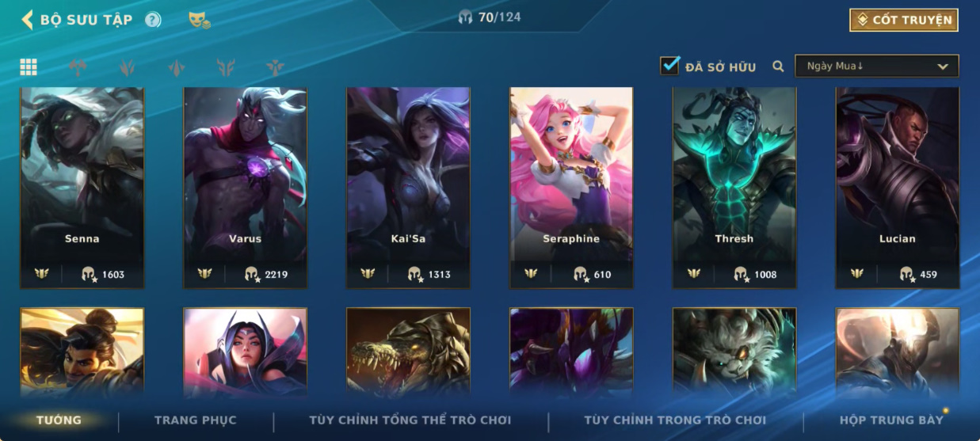The image size is (980, 441).
Task: Click the search magnifier icon
Action: click(x=778, y=67)
